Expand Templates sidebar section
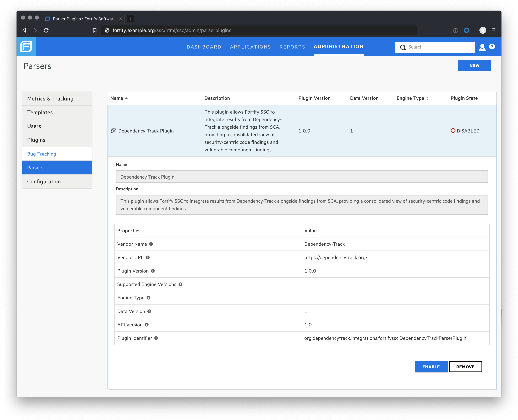 point(57,113)
